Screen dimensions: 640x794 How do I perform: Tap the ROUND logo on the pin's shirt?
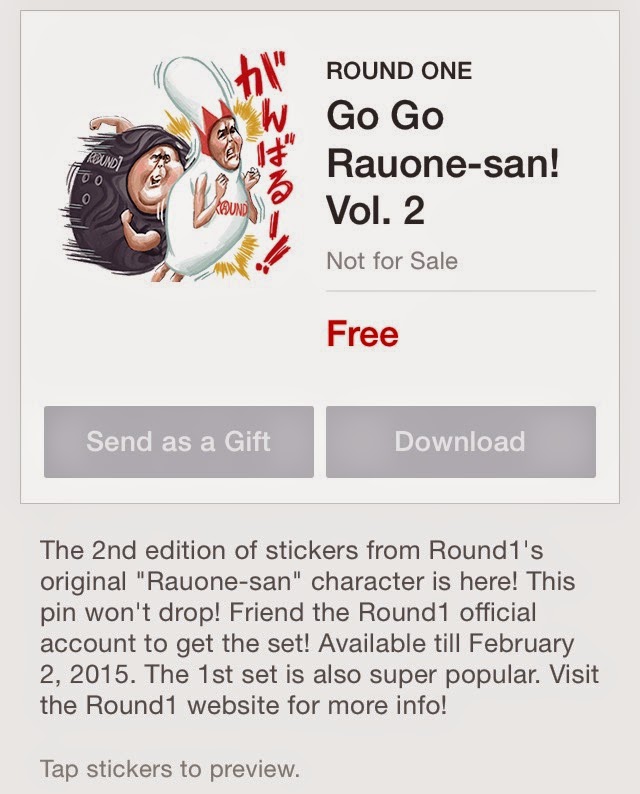[233, 209]
